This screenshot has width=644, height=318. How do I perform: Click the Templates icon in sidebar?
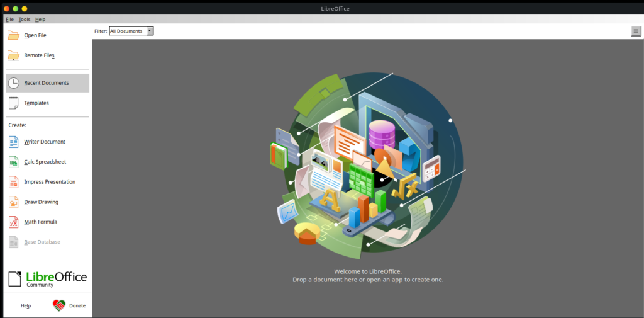(13, 103)
